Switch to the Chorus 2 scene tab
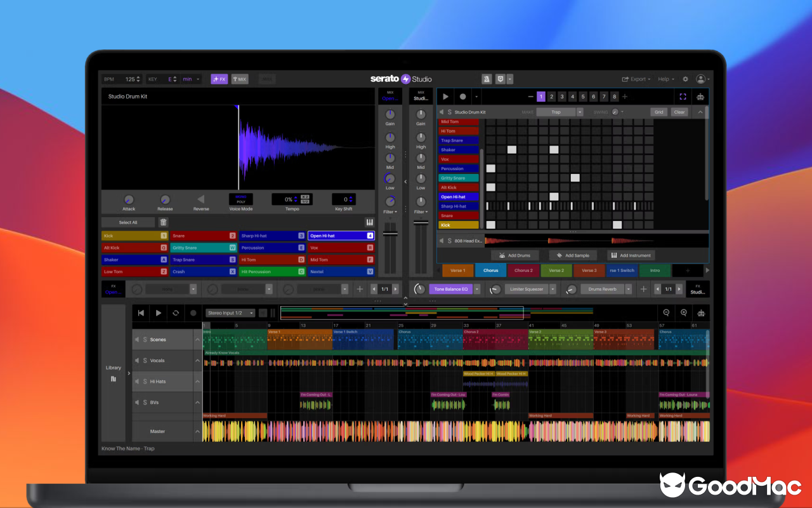The width and height of the screenshot is (812, 508). coord(523,270)
